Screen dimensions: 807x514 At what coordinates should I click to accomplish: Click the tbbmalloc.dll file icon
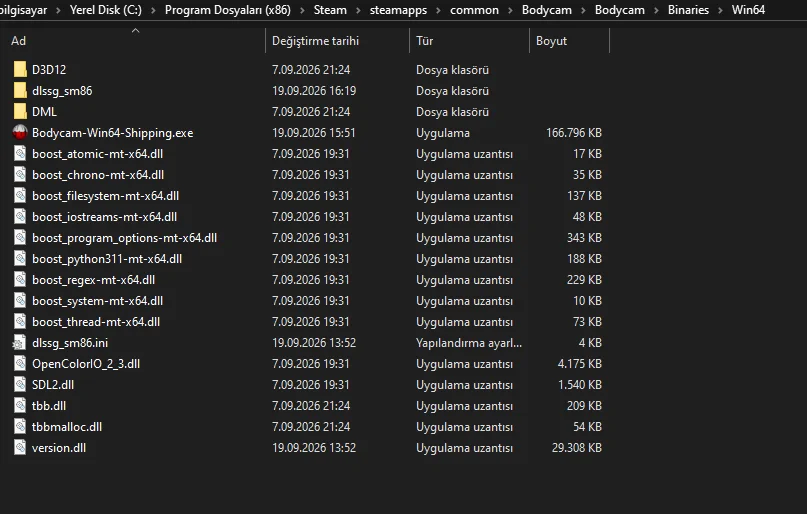pos(20,427)
